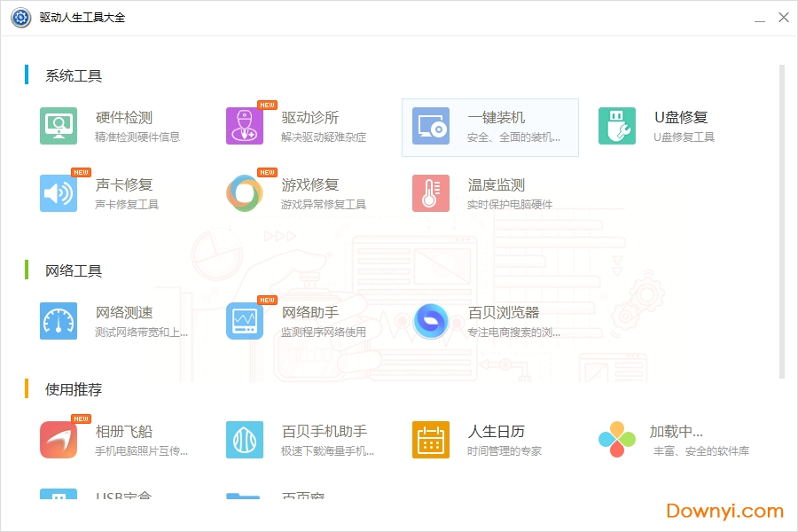Open the 游戏修复 game repair tool
Viewport: 798px width, 532px height.
tap(293, 192)
